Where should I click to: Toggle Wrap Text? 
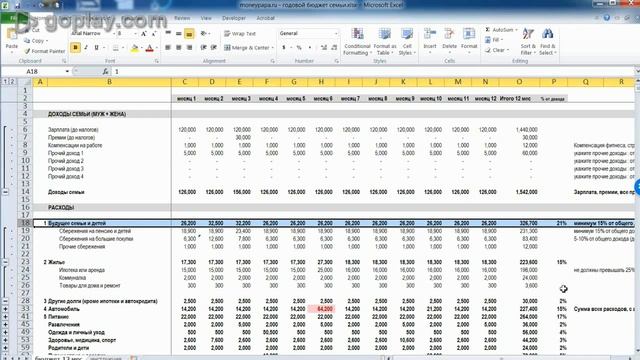pos(240,33)
